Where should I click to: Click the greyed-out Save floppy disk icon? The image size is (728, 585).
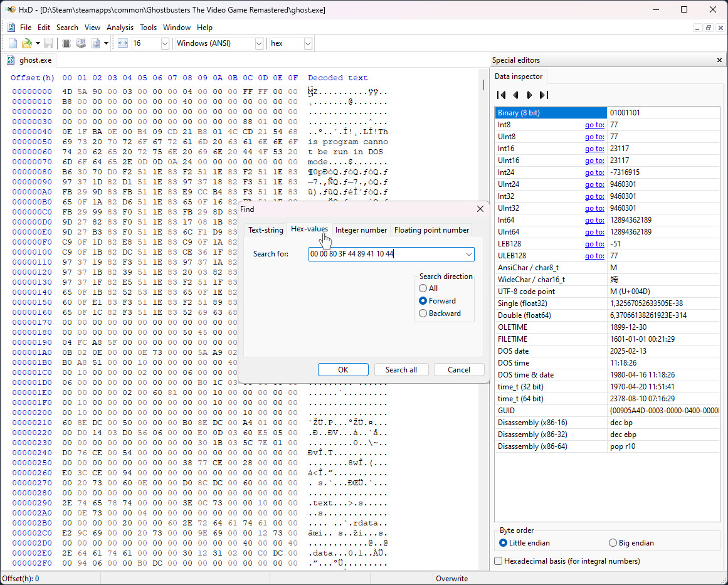(x=48, y=43)
